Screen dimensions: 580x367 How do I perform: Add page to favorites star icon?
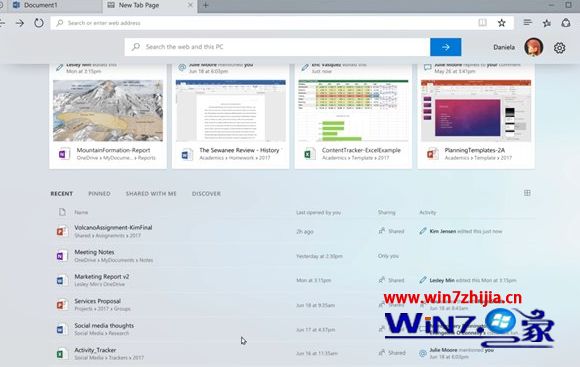click(502, 23)
